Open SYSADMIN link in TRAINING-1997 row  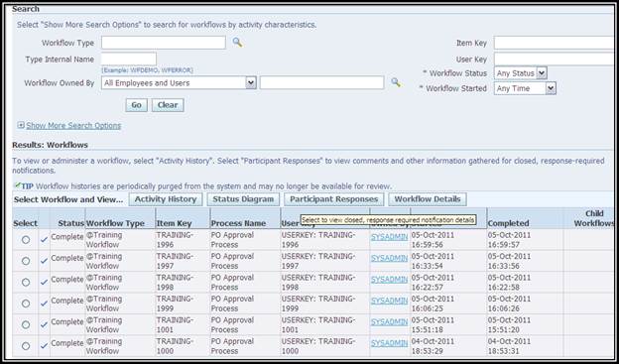(x=389, y=258)
